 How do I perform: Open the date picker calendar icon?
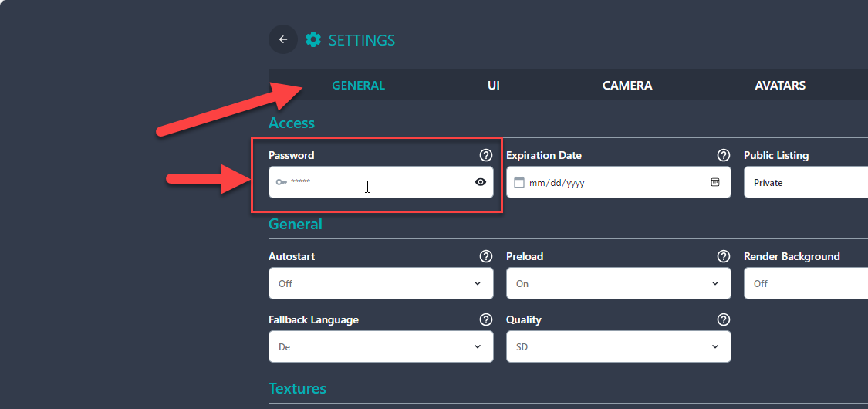pos(714,182)
